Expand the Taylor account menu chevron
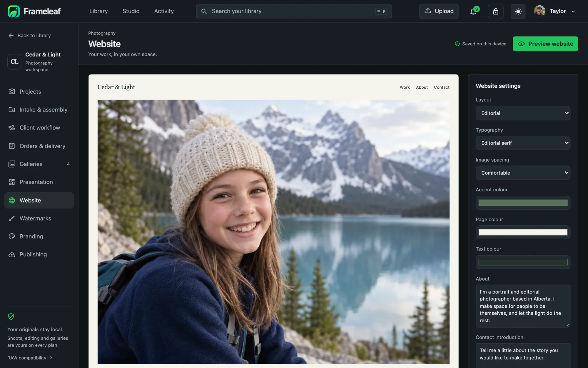 click(573, 11)
